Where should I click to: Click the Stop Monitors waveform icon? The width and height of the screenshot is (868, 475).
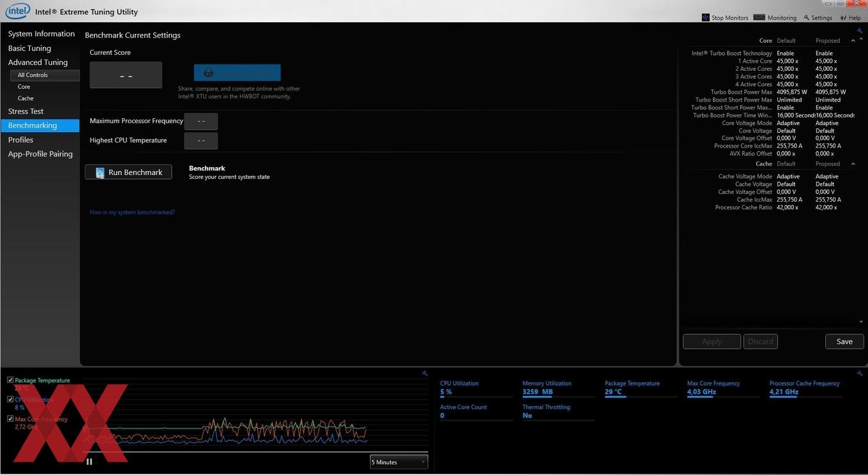point(705,18)
